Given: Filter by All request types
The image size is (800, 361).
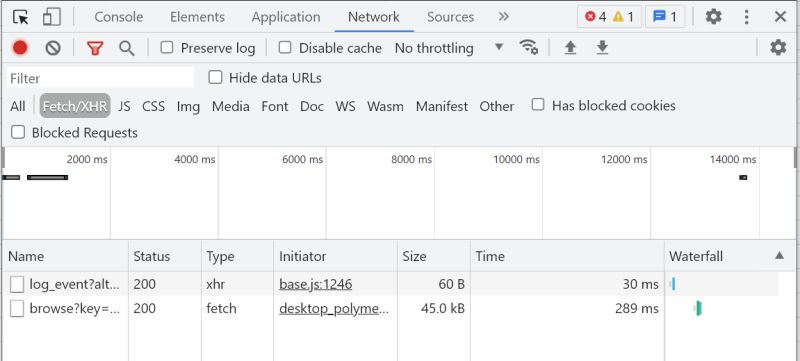Looking at the screenshot, I should pyautogui.click(x=17, y=106).
